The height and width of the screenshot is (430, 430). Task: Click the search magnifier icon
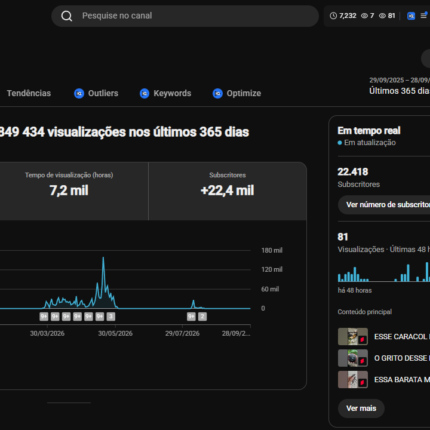tap(67, 16)
